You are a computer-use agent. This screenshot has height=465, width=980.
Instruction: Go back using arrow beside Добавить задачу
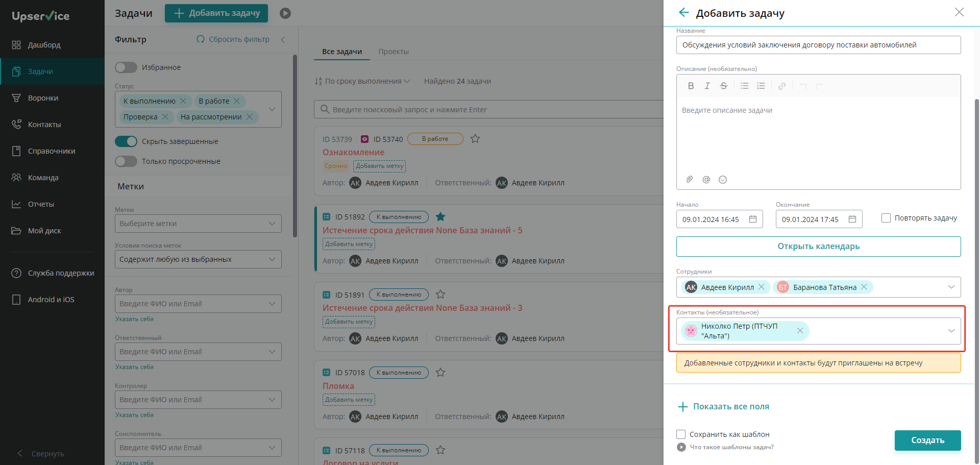[x=684, y=12]
